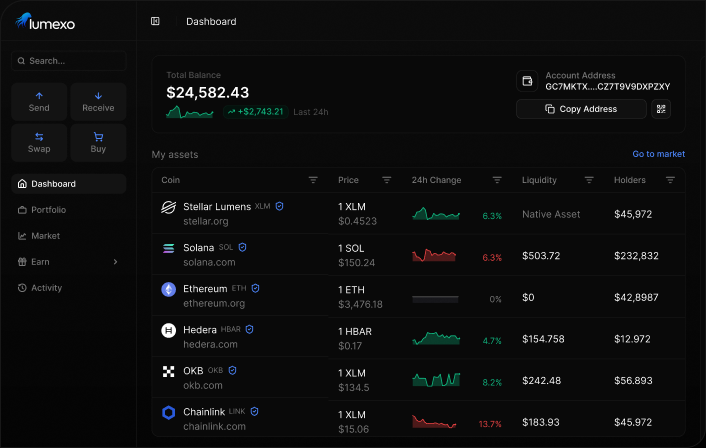Click the wallet icon beside Account Address
The height and width of the screenshot is (448, 706).
click(x=527, y=81)
